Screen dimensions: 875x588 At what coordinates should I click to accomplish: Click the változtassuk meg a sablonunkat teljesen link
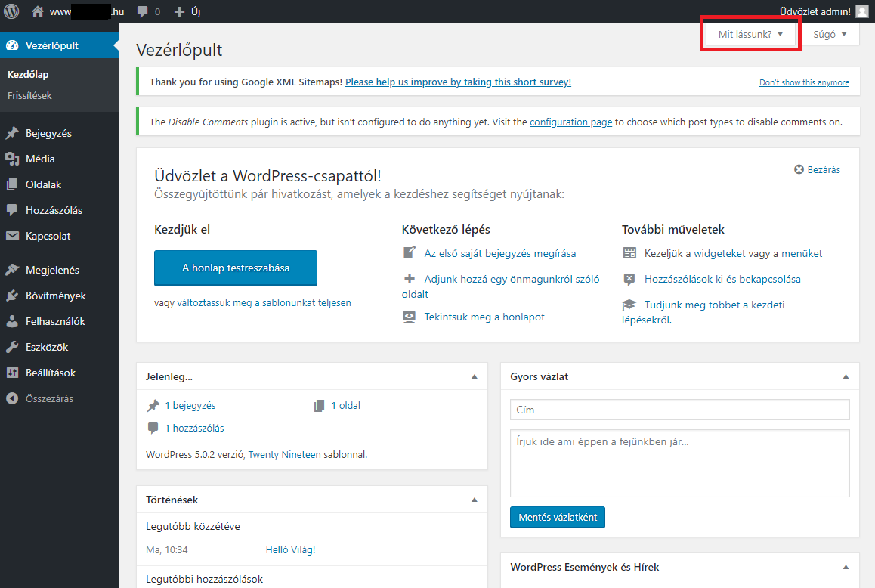264,302
